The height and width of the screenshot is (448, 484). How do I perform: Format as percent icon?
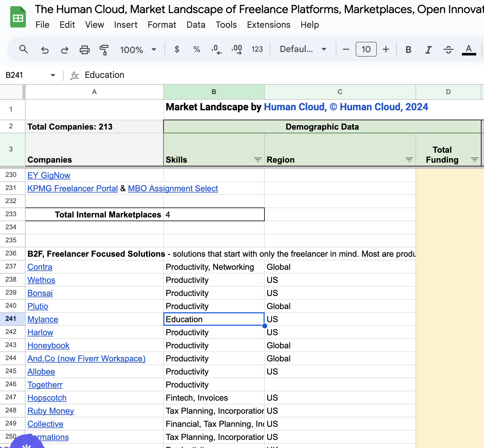197,49
